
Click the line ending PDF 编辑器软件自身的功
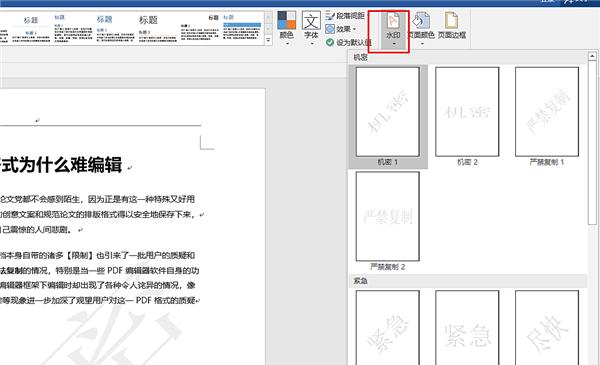(x=99, y=270)
